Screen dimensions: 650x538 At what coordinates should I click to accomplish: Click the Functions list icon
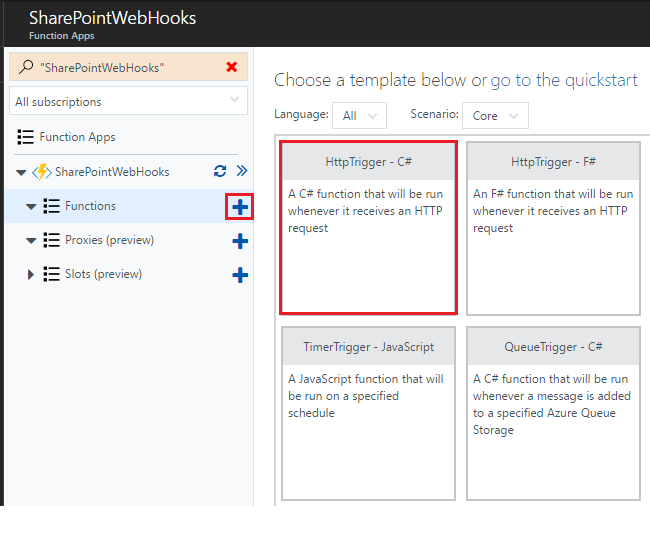point(51,206)
